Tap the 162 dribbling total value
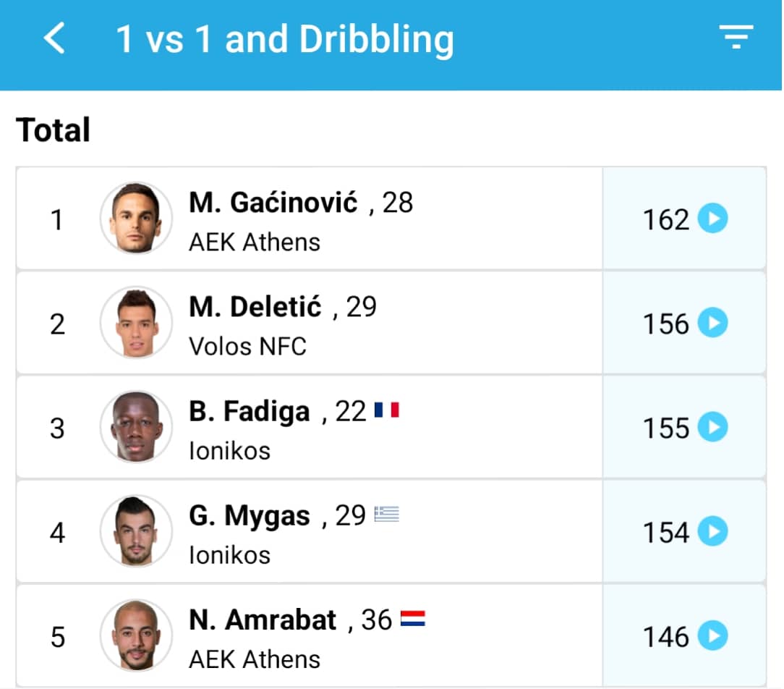 (665, 219)
